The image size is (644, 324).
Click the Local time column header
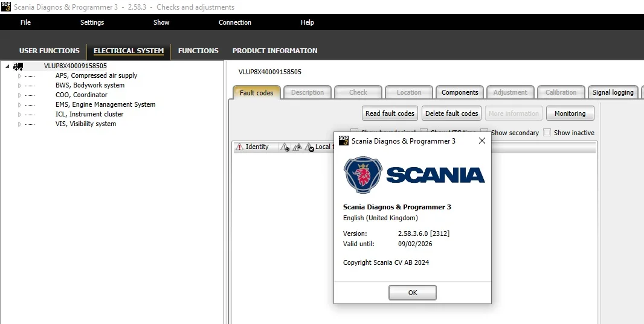[324, 147]
